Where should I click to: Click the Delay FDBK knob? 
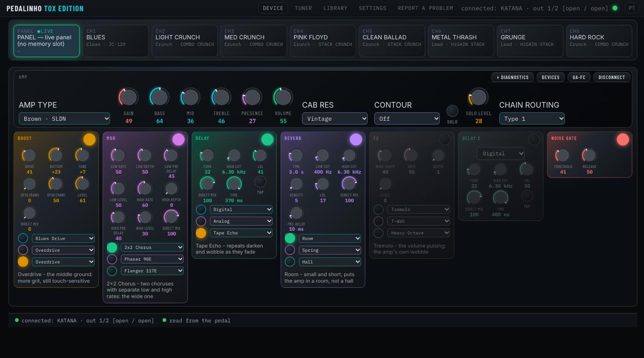tap(207, 155)
